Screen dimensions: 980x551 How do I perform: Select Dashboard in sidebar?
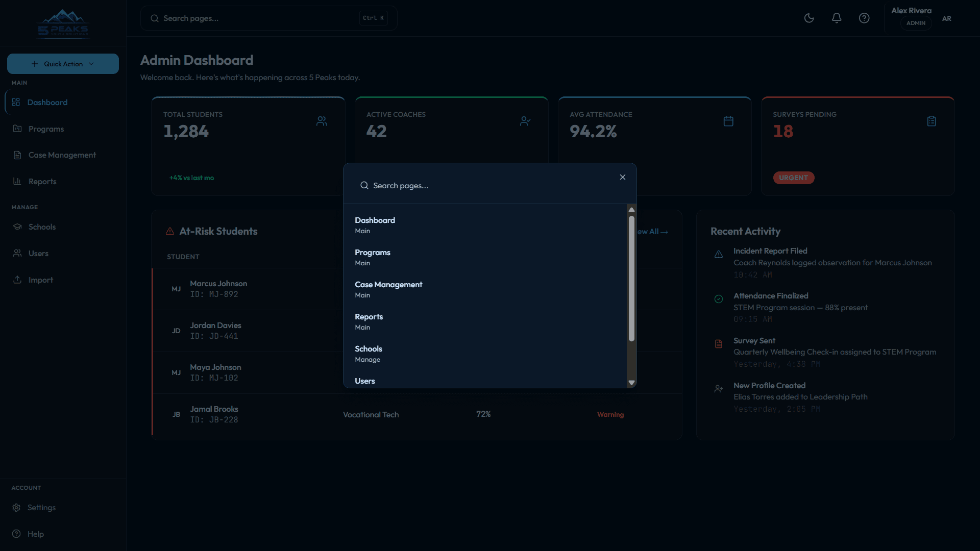pos(63,103)
